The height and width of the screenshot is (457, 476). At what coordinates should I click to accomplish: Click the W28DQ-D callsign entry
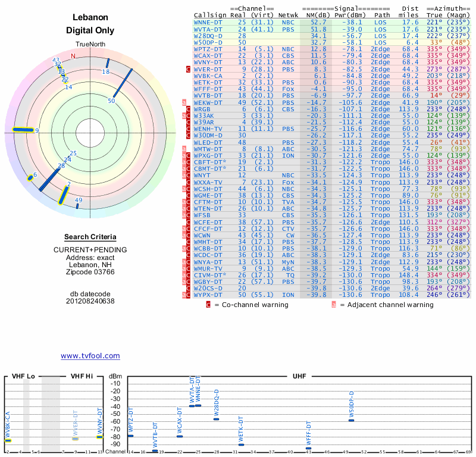(208, 36)
